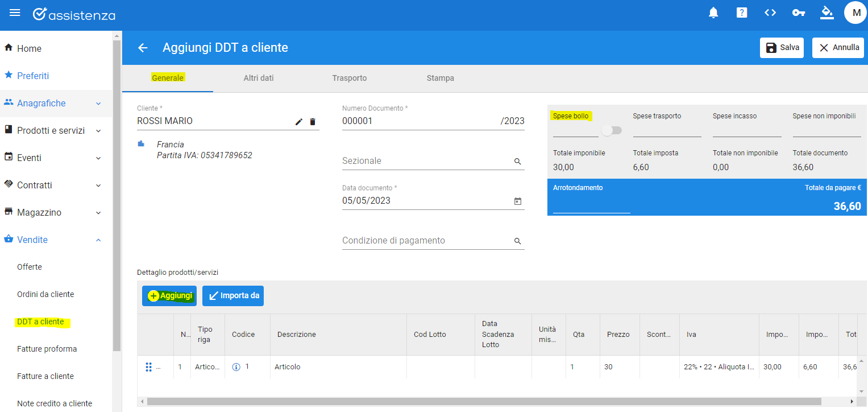Image resolution: width=868 pixels, height=412 pixels.
Task: Expand the Eventi menu
Action: pyautogui.click(x=56, y=158)
